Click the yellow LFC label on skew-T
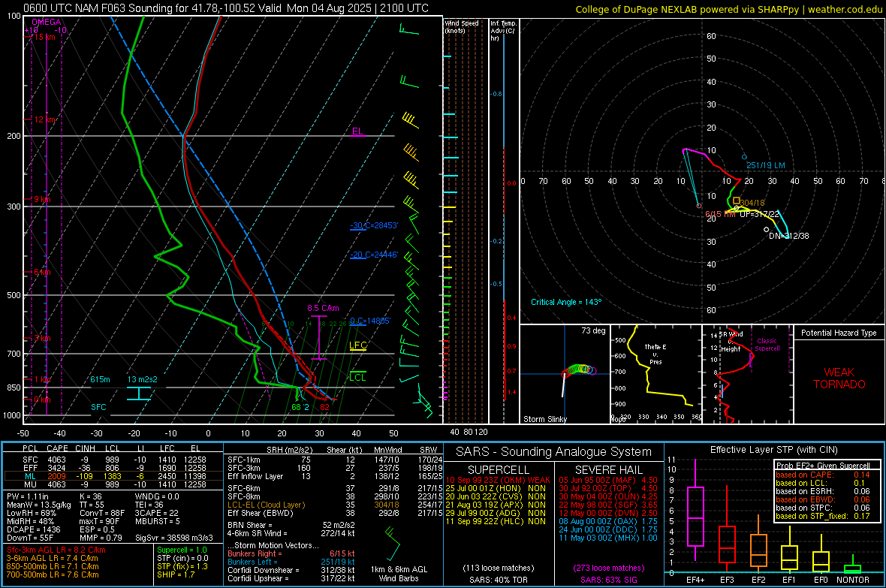The width and height of the screenshot is (886, 588). coord(357,345)
